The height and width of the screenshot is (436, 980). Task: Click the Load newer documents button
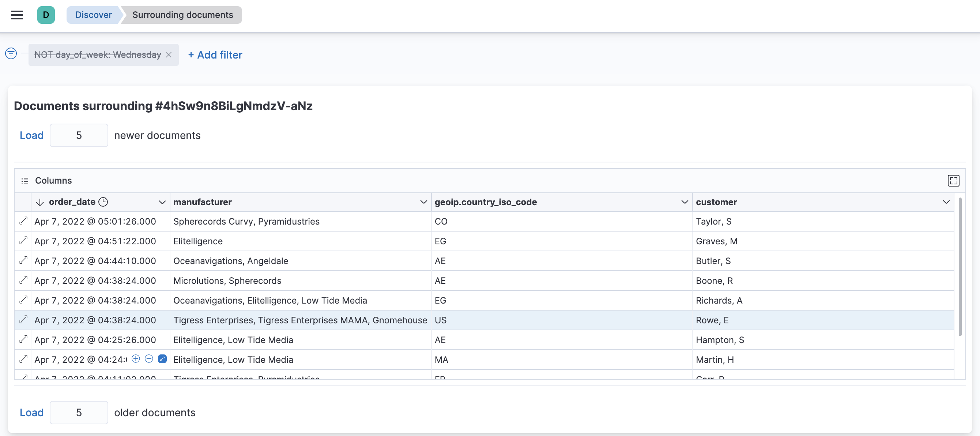point(31,135)
